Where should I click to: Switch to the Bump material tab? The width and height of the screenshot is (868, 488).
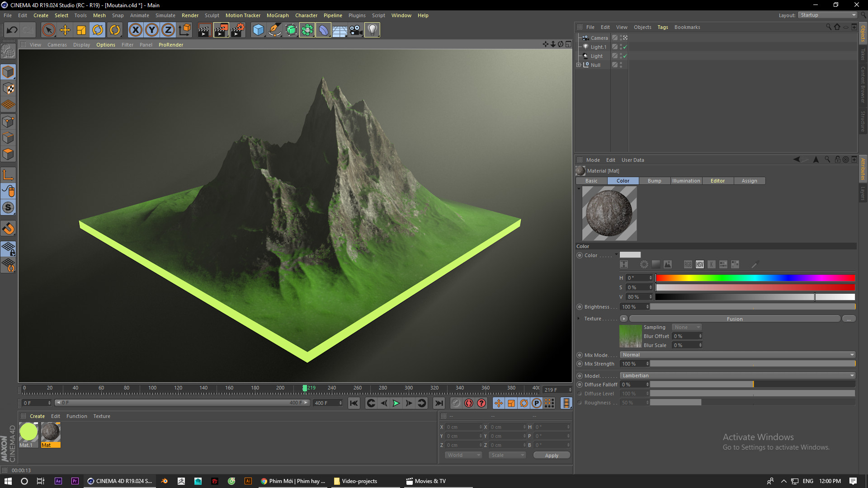654,180
